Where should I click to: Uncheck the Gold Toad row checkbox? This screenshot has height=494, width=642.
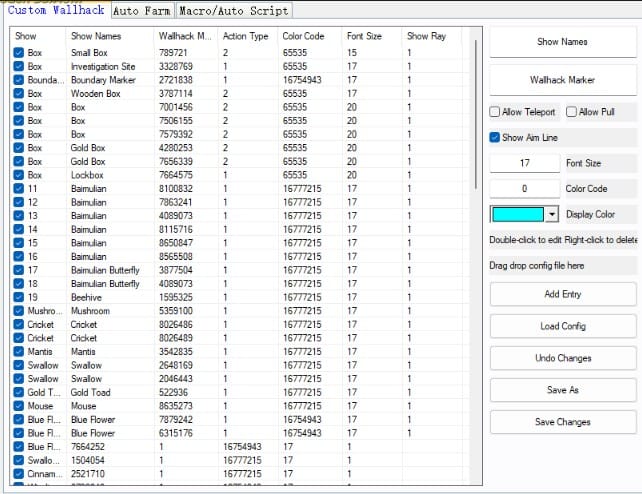pos(19,393)
